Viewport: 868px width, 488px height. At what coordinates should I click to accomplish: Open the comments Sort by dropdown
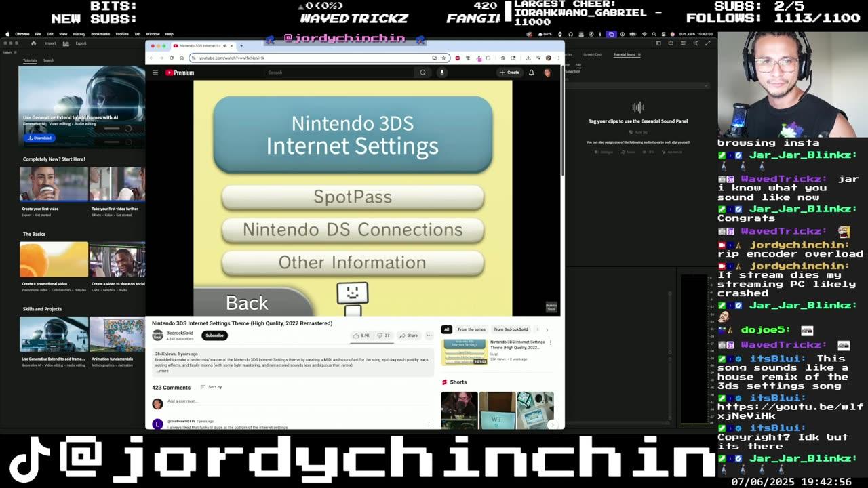pos(211,387)
